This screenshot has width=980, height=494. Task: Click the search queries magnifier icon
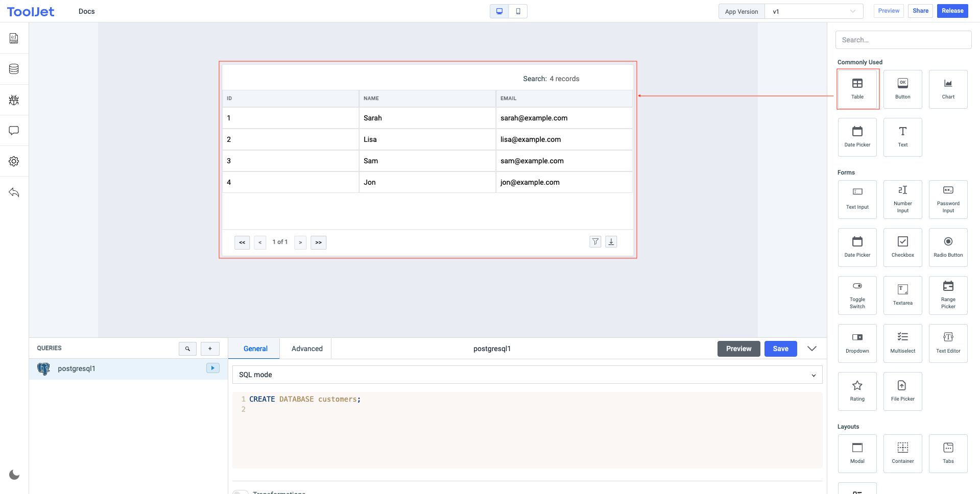[187, 349]
